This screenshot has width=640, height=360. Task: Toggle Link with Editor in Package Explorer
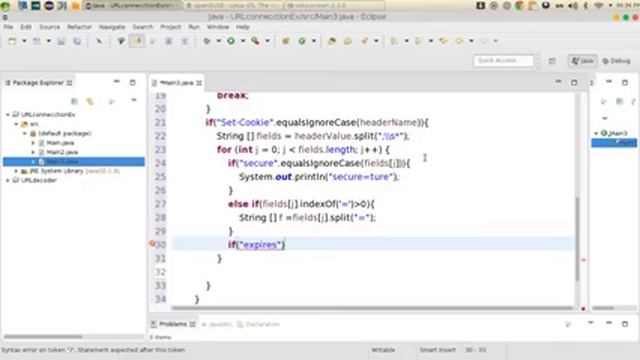[x=90, y=101]
